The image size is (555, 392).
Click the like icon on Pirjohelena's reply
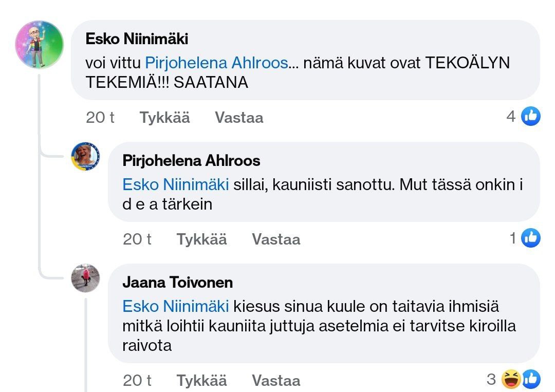[531, 238]
